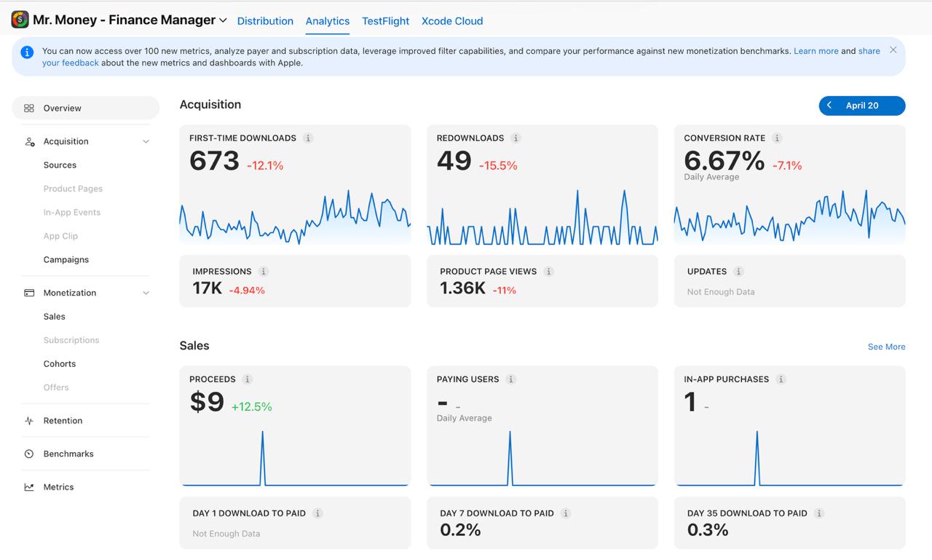This screenshot has height=560, width=932.
Task: Switch to the Distribution tab
Action: coord(265,21)
